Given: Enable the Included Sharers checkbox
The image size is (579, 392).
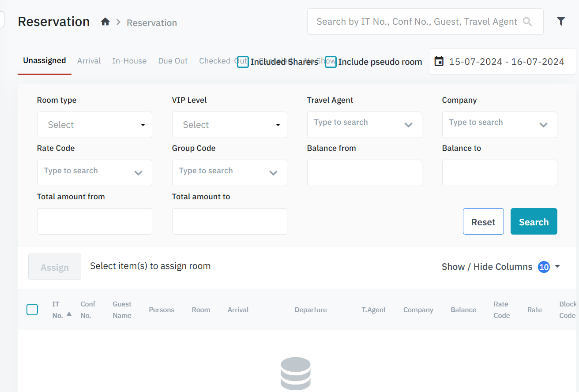Looking at the screenshot, I should [243, 62].
